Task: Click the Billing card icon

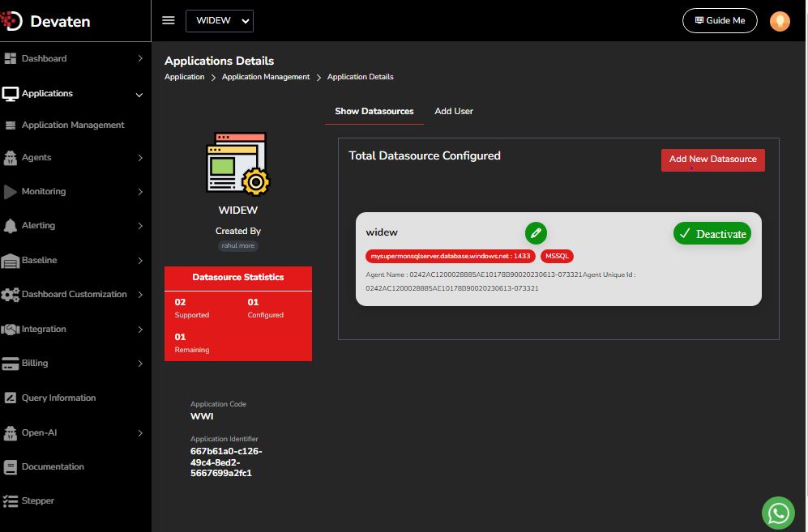Action: (11, 364)
